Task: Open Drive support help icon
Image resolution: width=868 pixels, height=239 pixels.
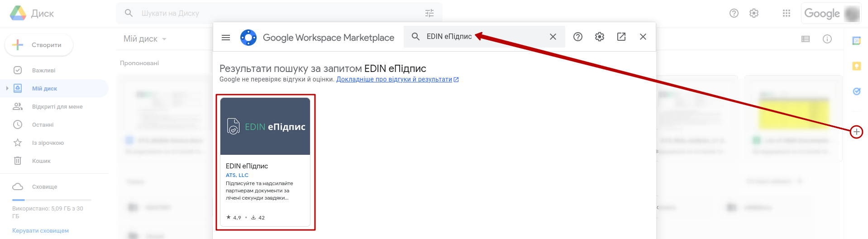Action: (734, 13)
